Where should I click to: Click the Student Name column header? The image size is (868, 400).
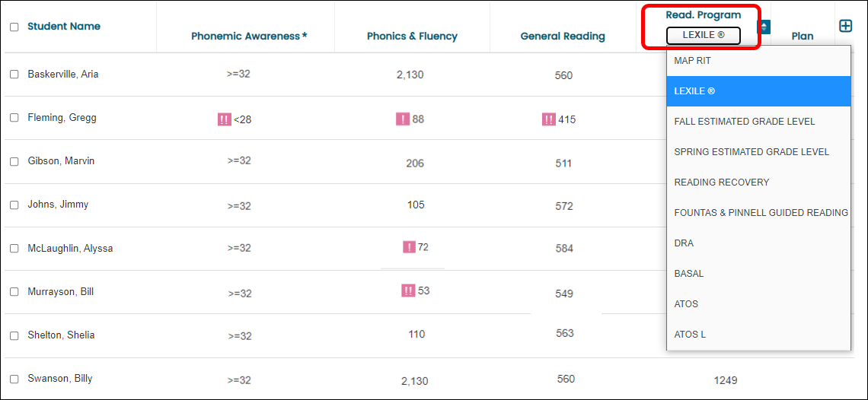[64, 26]
